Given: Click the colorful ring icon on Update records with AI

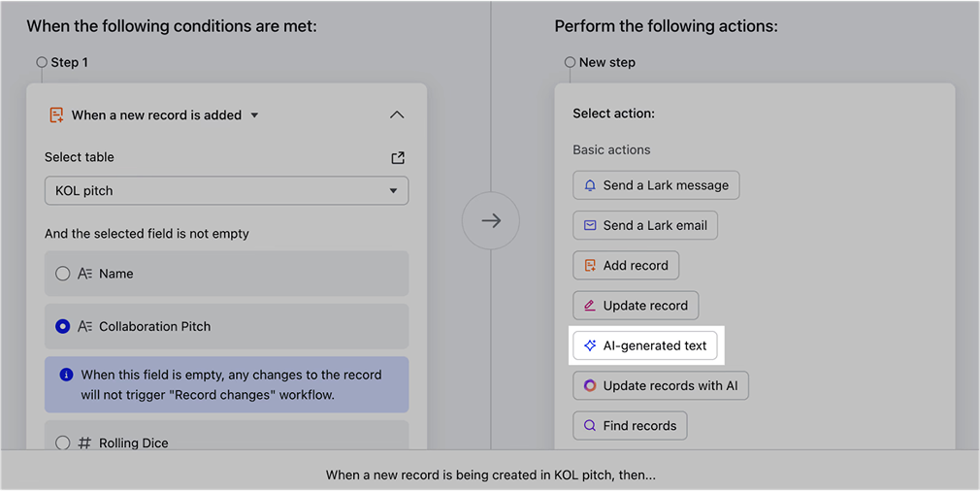Looking at the screenshot, I should click(x=590, y=385).
